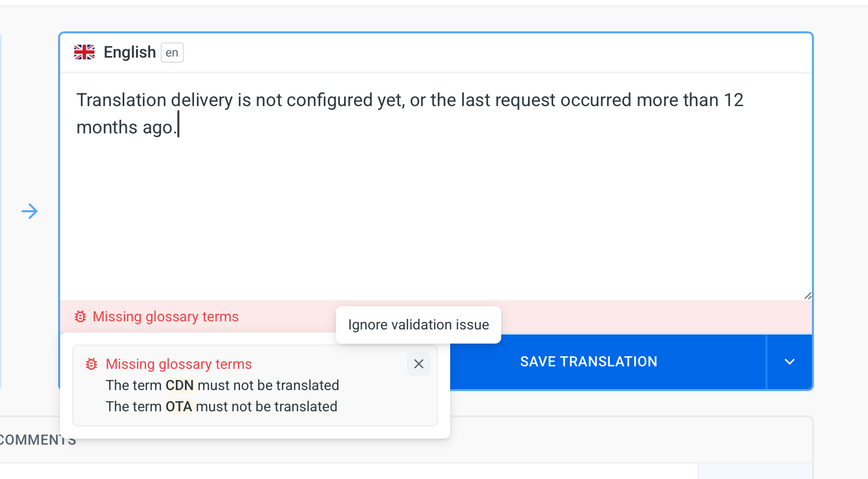
Task: Click the UK flag icon beside English
Action: 84,52
